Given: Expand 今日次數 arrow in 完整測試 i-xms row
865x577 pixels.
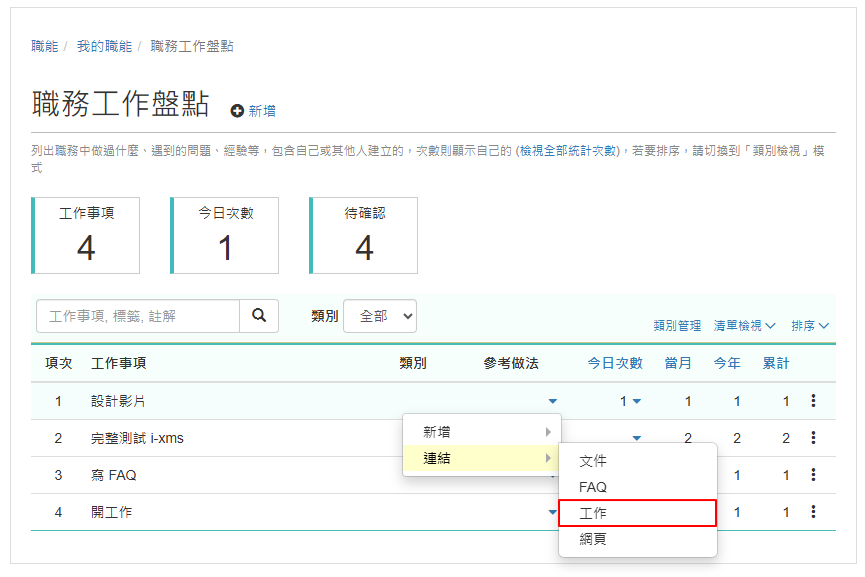Looking at the screenshot, I should click(x=637, y=439).
